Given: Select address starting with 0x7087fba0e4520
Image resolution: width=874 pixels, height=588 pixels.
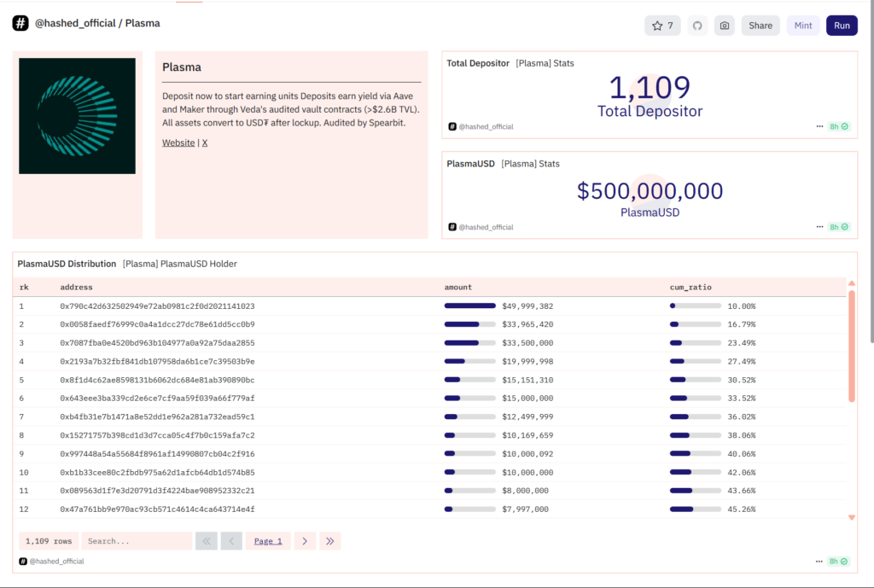Looking at the screenshot, I should coord(157,343).
